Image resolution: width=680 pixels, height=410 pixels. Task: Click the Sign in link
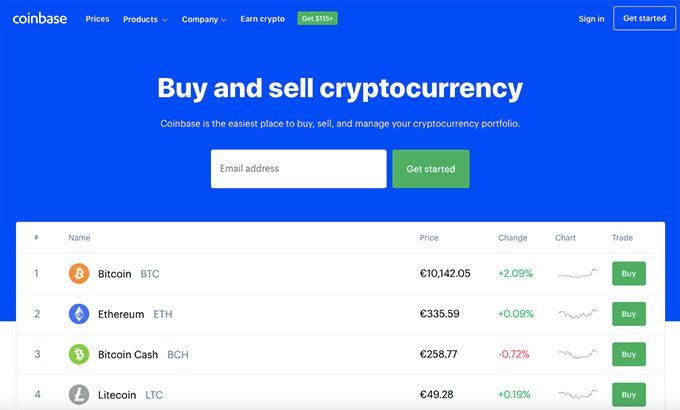[591, 19]
